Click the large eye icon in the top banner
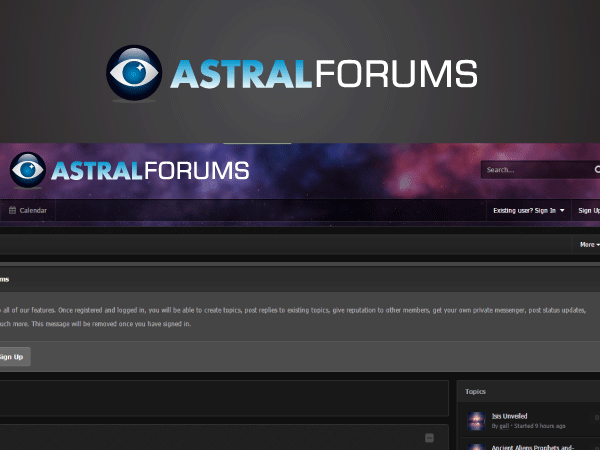 tap(134, 73)
